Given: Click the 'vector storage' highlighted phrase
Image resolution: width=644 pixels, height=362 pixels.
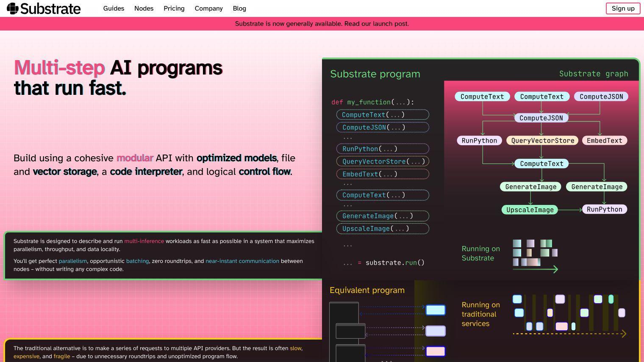Looking at the screenshot, I should coord(65,171).
